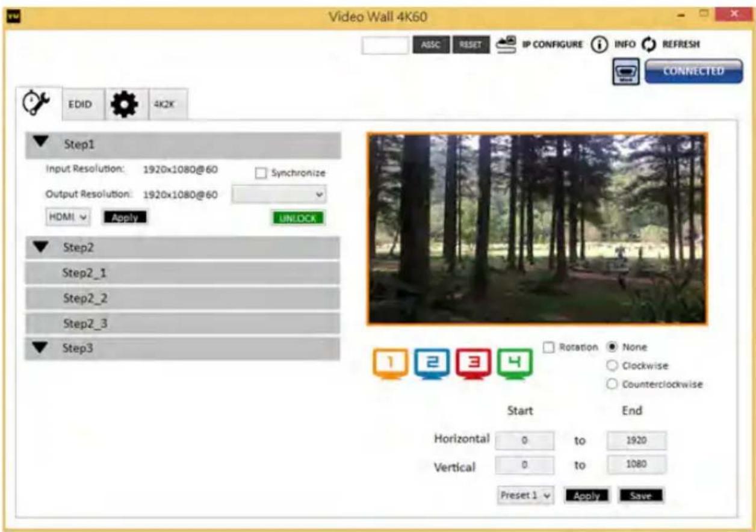Click the Vertical End field showing 1080
Image resolution: width=756 pixels, height=532 pixels.
(x=637, y=465)
